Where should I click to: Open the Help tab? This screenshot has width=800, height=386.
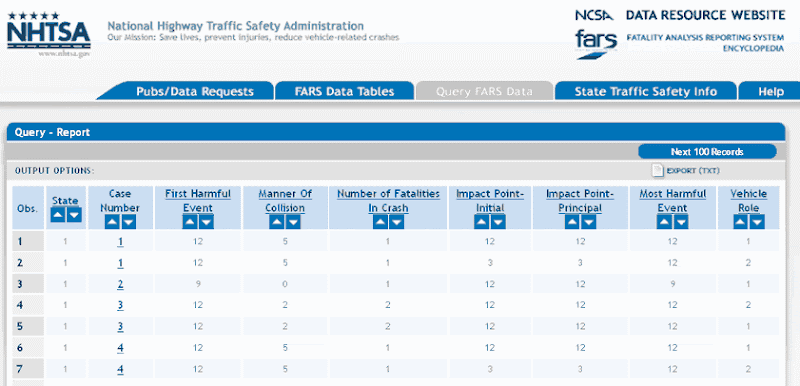coord(770,91)
